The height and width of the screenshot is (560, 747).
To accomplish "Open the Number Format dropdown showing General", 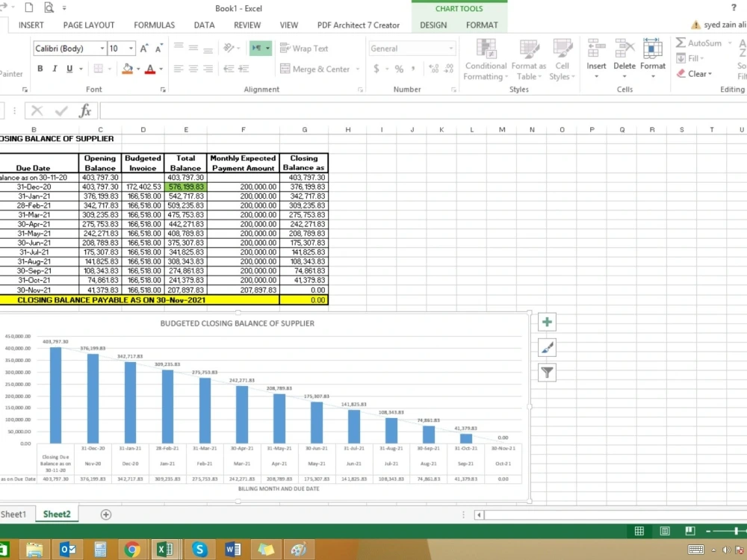I will click(x=412, y=48).
